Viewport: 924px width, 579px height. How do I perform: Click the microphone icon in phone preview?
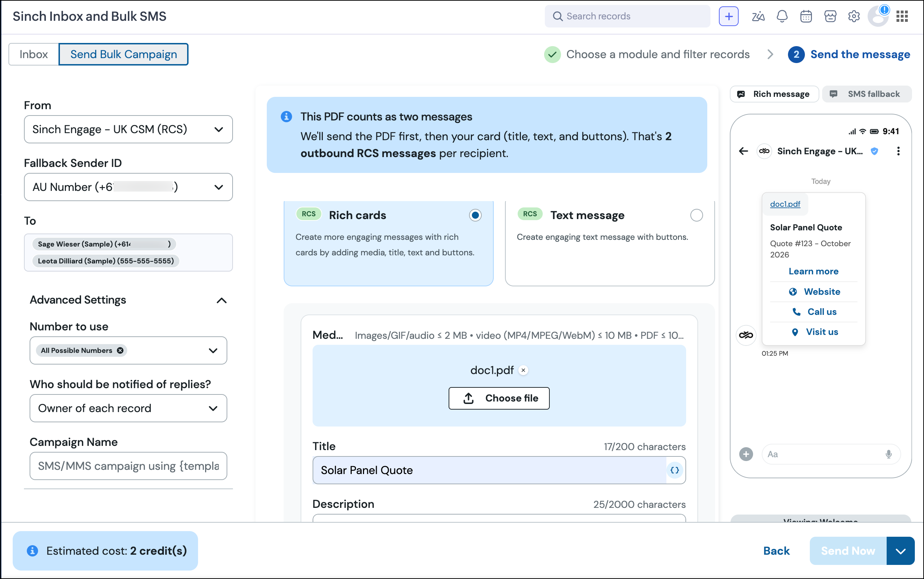pyautogui.click(x=888, y=454)
